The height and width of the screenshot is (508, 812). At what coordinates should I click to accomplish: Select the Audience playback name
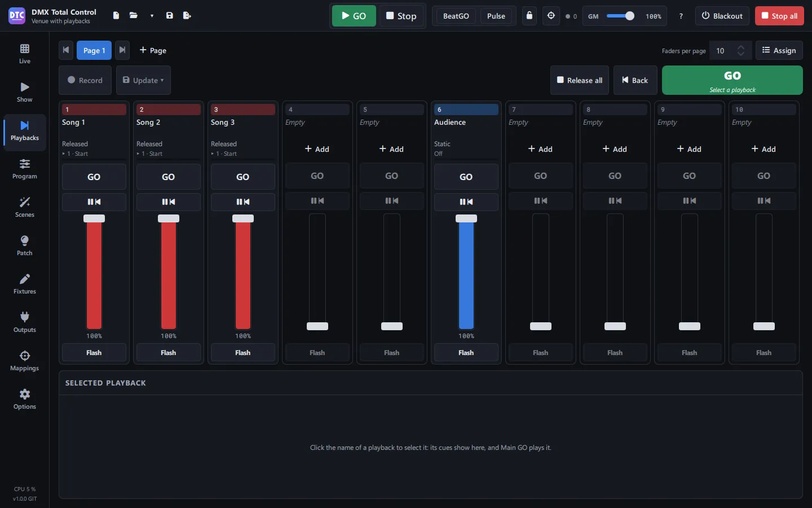point(450,122)
